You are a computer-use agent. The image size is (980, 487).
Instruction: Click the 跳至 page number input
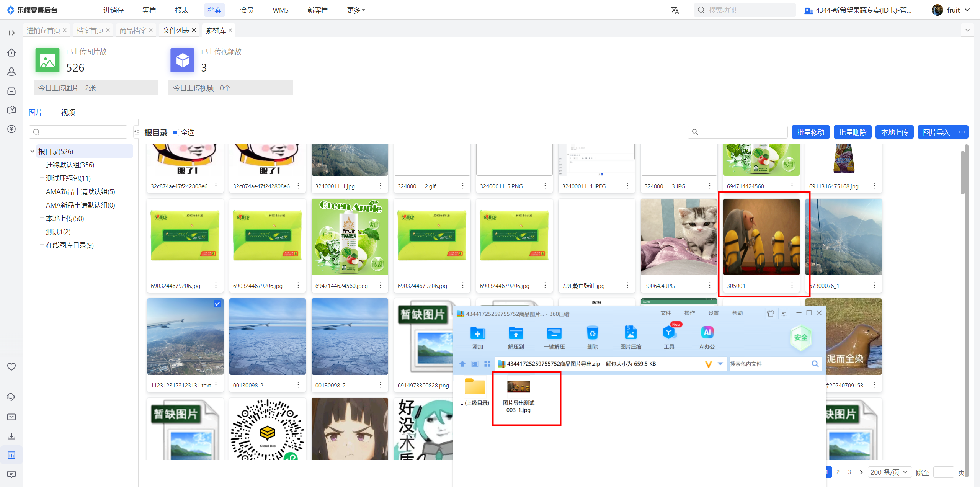click(944, 472)
